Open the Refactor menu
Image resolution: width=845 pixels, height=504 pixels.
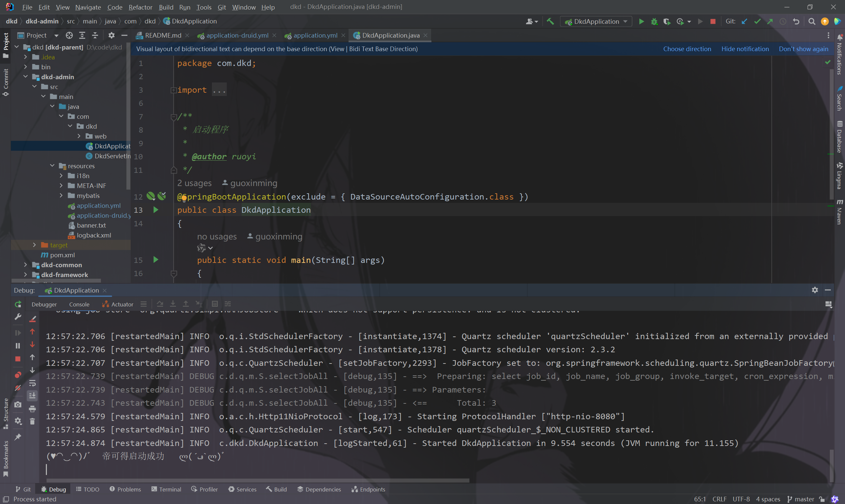140,7
